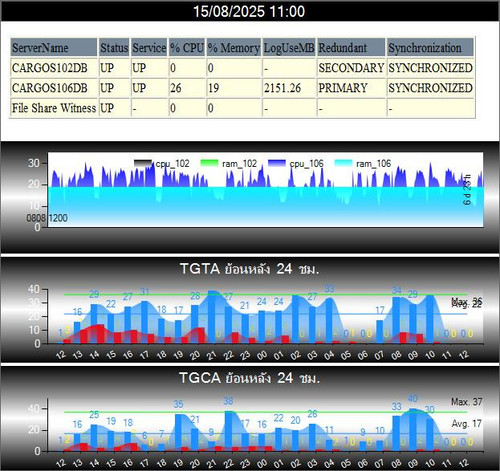
Task: Click the TGTA bar labeled 28 at hour 20
Action: (195, 324)
